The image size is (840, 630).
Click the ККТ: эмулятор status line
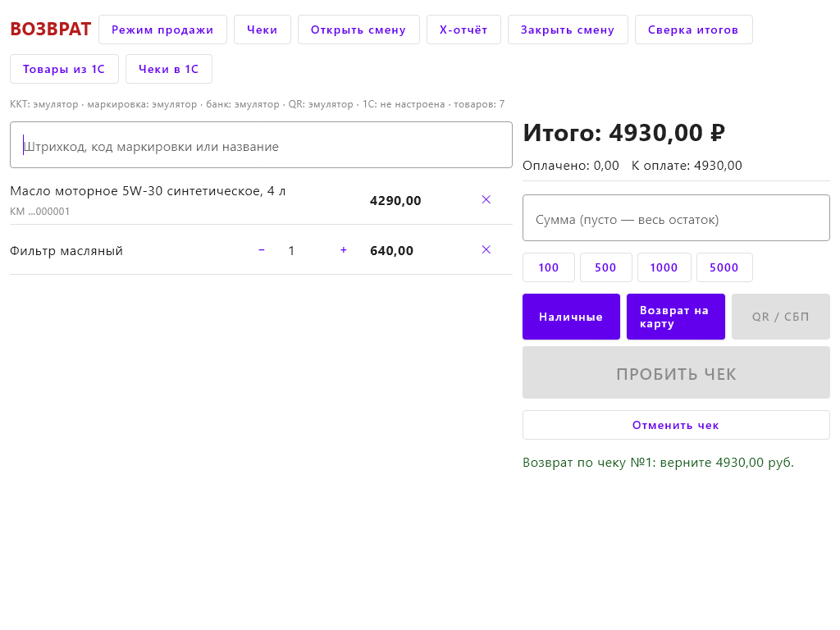click(257, 104)
